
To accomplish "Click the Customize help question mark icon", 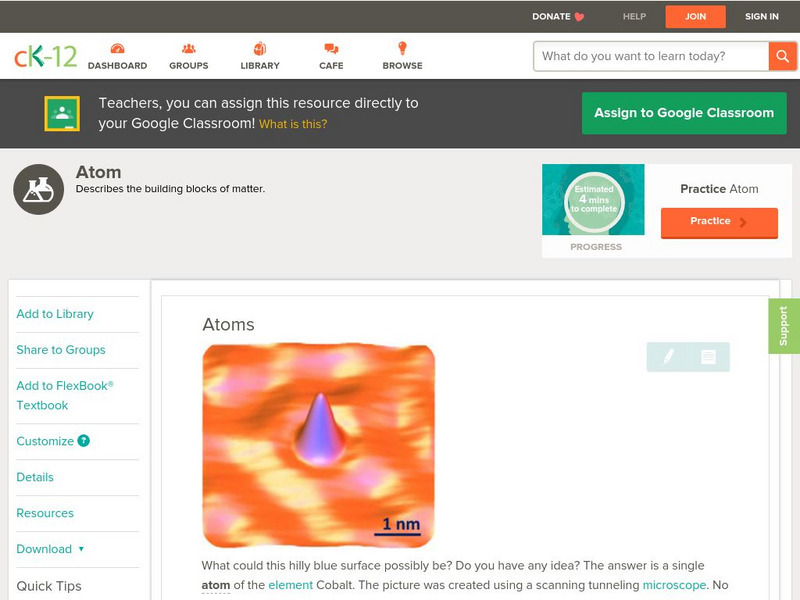I will pyautogui.click(x=83, y=441).
